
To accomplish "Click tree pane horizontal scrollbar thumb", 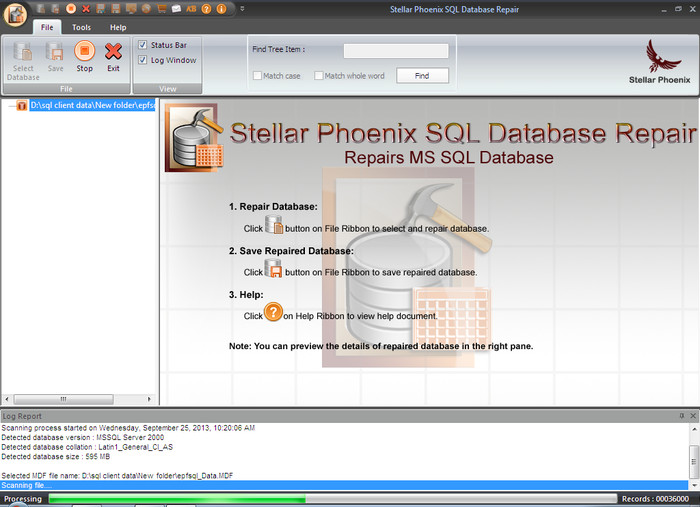I will click(63, 399).
